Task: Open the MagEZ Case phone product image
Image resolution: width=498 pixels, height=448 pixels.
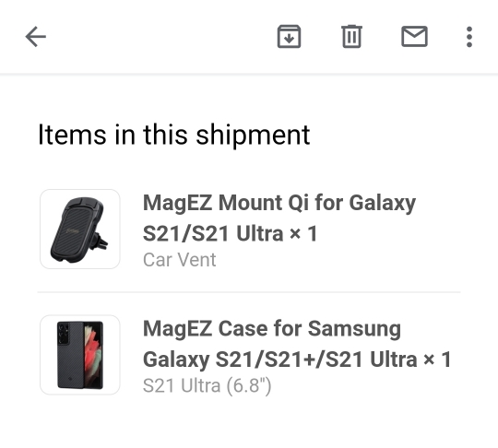Action: [80, 355]
